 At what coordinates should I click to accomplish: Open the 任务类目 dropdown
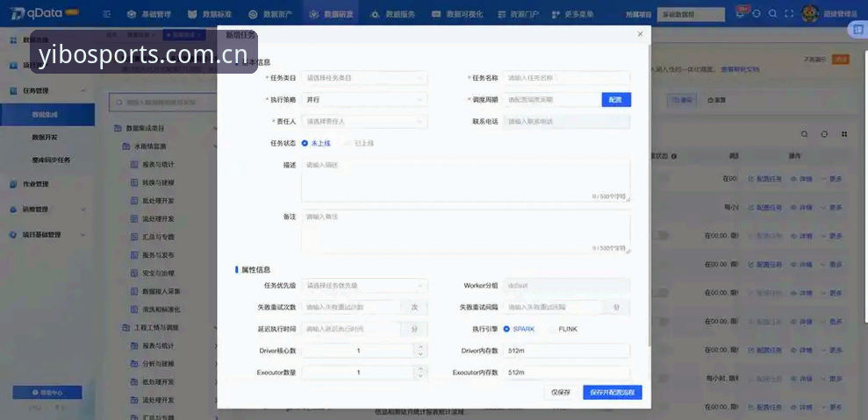click(364, 78)
